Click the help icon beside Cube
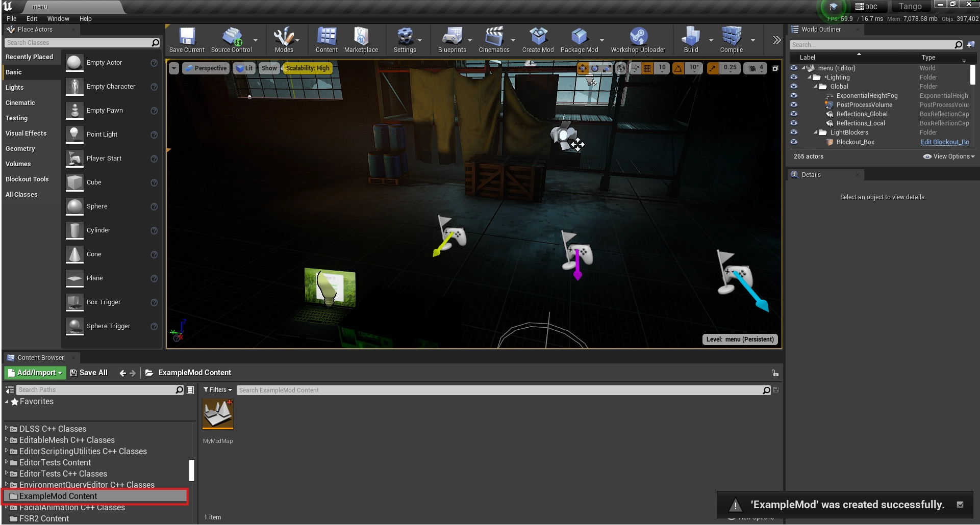 tap(154, 182)
